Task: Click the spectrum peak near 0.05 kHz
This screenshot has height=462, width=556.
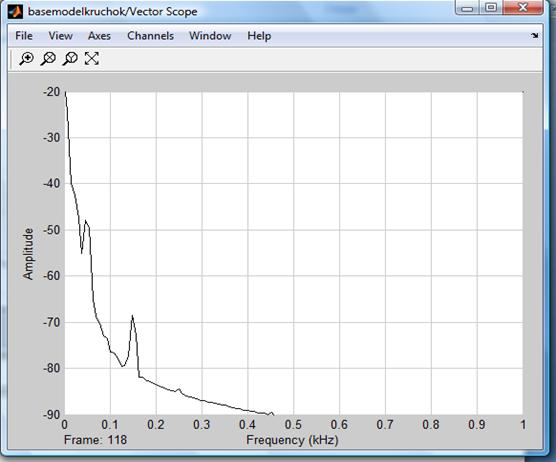Action: pyautogui.click(x=85, y=221)
